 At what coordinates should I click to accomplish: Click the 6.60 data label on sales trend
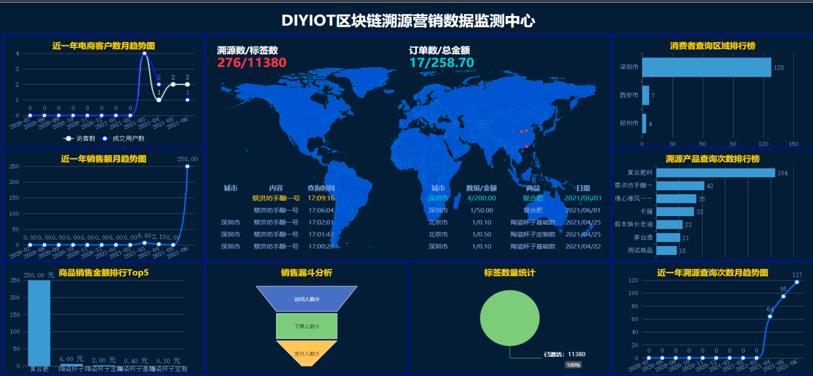pos(146,235)
